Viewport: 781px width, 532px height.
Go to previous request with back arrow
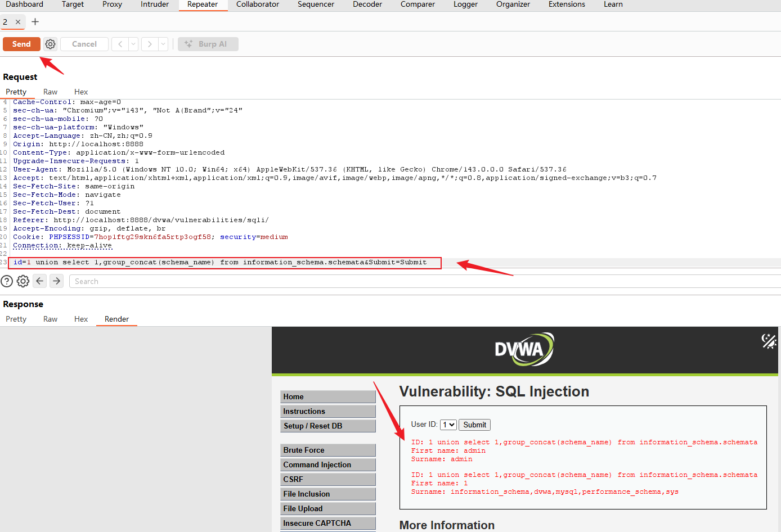point(120,44)
